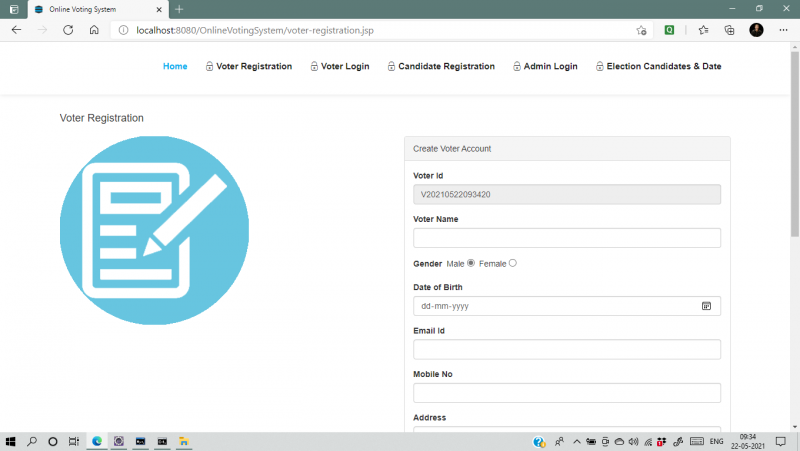Click the ENG language indicator
Viewport: 800px width, 451px height.
pyautogui.click(x=716, y=441)
